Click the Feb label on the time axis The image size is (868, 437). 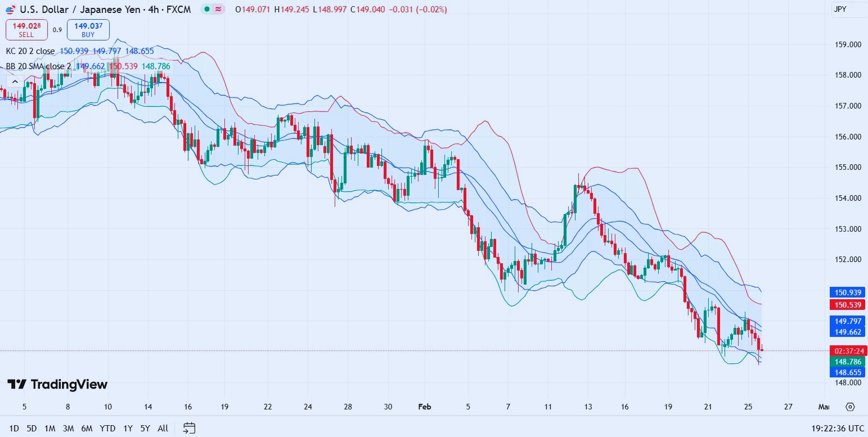[x=424, y=407]
